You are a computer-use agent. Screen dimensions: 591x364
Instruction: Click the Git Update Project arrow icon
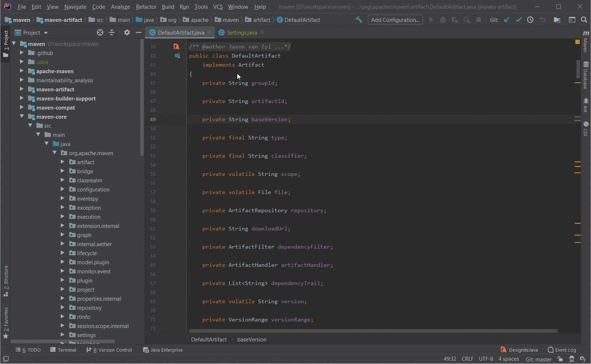point(507,20)
